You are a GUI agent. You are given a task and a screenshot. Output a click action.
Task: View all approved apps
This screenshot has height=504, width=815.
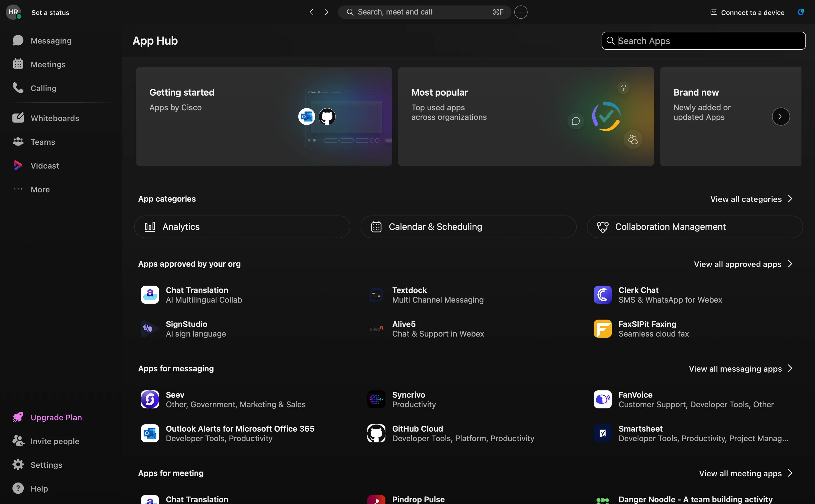(x=743, y=264)
